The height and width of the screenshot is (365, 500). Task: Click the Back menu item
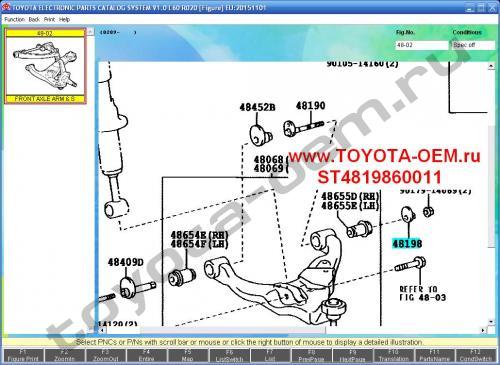coord(34,20)
